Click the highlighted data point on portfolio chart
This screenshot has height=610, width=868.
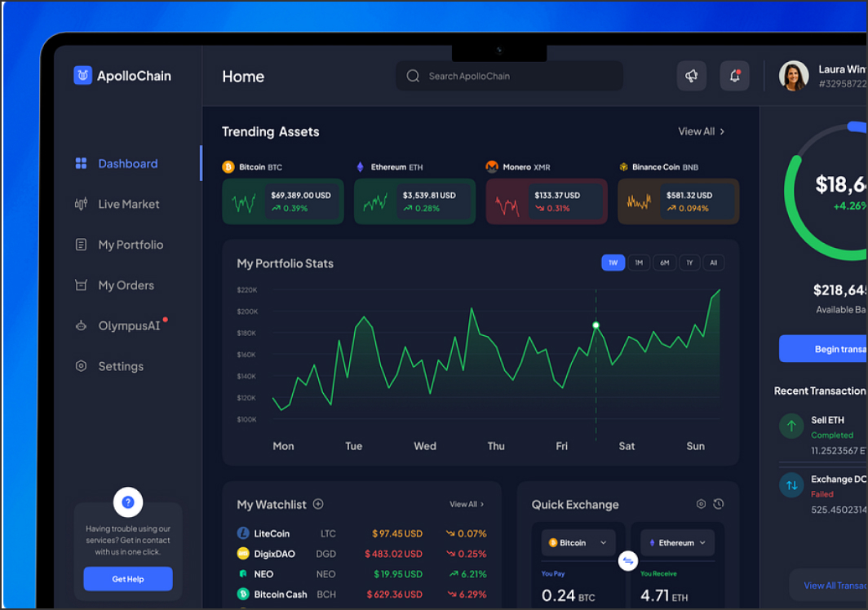coord(596,325)
